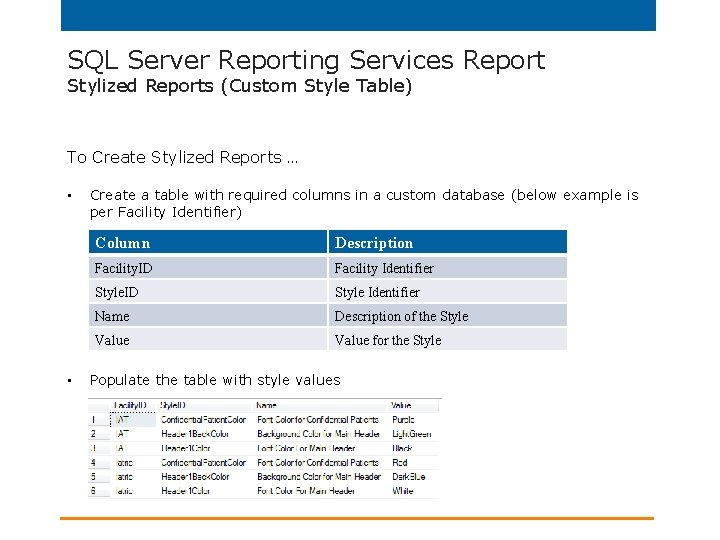Click 'Header1Color' in grid row 6

pos(186,491)
